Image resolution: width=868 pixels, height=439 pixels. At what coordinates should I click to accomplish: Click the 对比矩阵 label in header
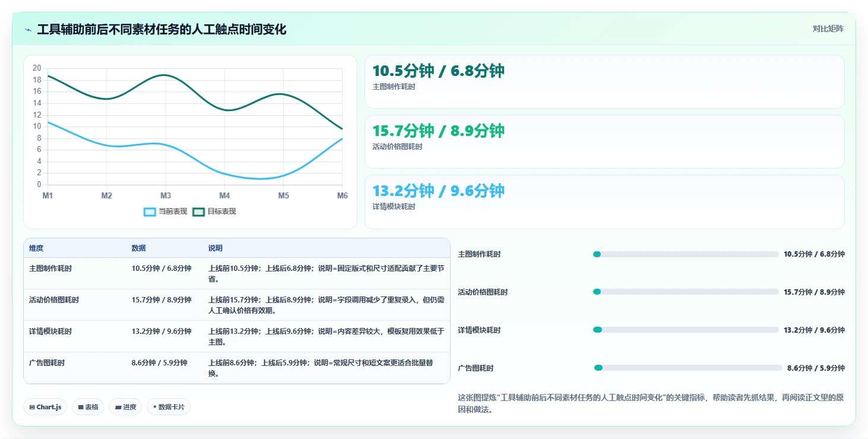(828, 29)
